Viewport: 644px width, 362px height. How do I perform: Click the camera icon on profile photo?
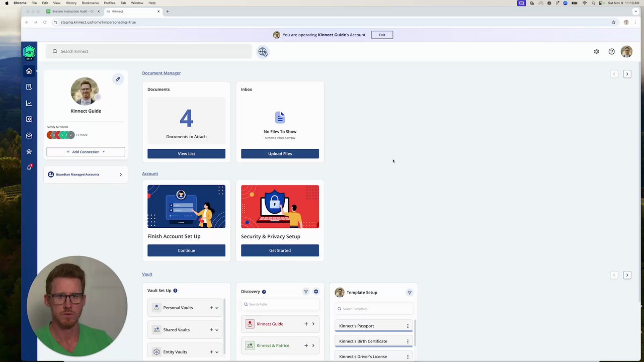(x=98, y=97)
